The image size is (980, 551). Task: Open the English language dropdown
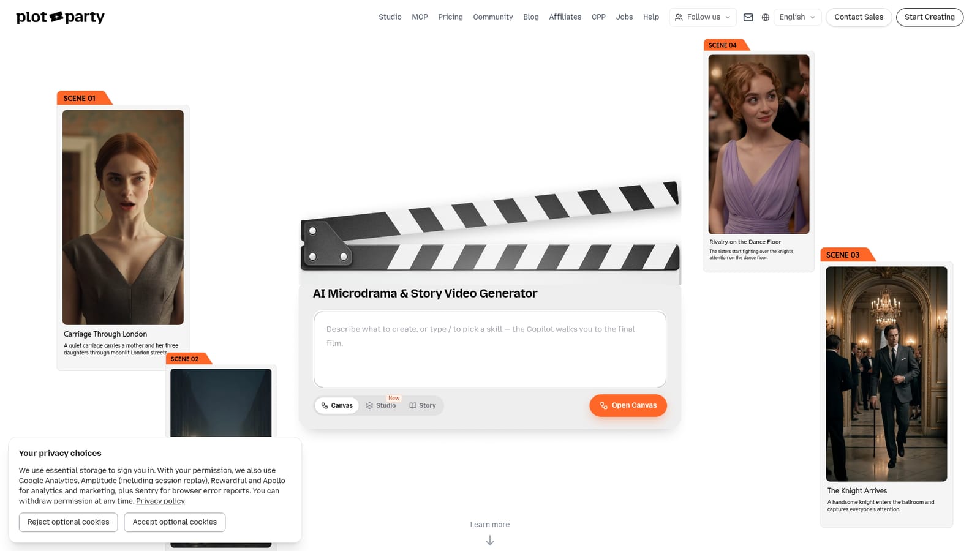pos(797,17)
